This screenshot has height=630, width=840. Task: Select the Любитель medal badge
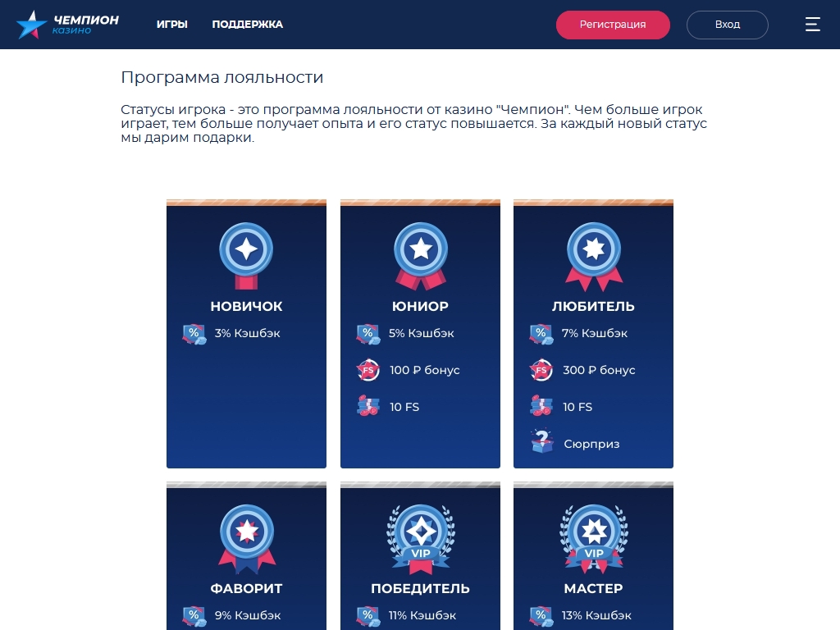[x=594, y=257]
